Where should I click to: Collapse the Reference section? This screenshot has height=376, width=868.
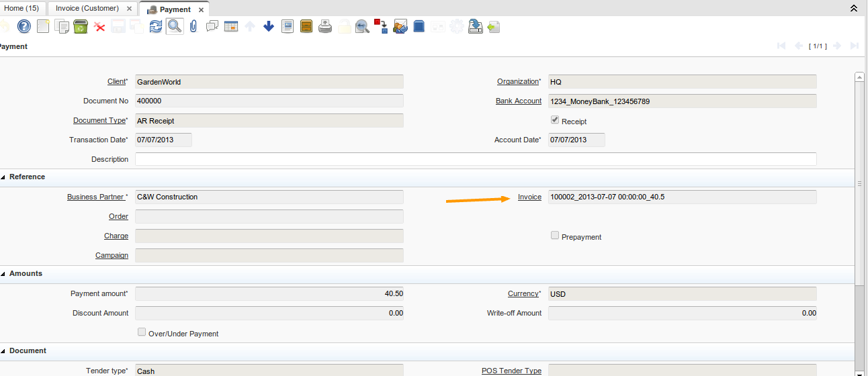point(3,177)
